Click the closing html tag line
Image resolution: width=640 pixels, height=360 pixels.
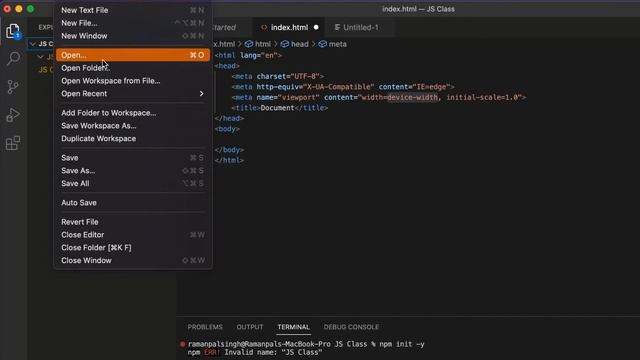(229, 160)
